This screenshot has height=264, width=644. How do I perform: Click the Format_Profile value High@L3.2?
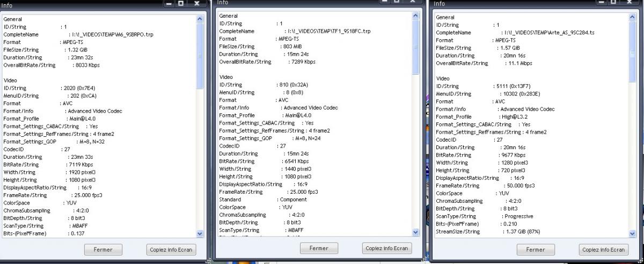(515, 117)
